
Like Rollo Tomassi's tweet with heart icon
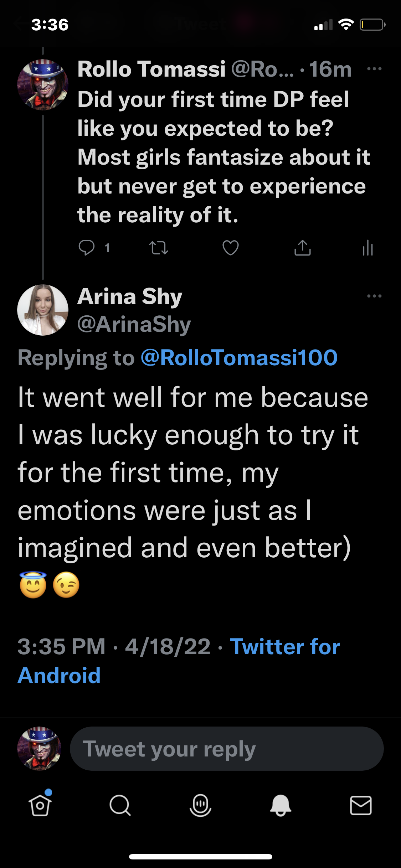[231, 248]
